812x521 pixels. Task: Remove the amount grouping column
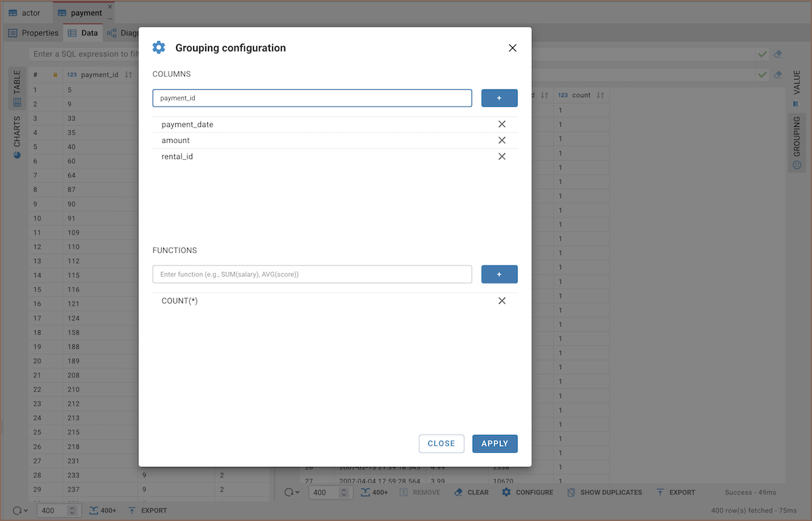(x=502, y=140)
